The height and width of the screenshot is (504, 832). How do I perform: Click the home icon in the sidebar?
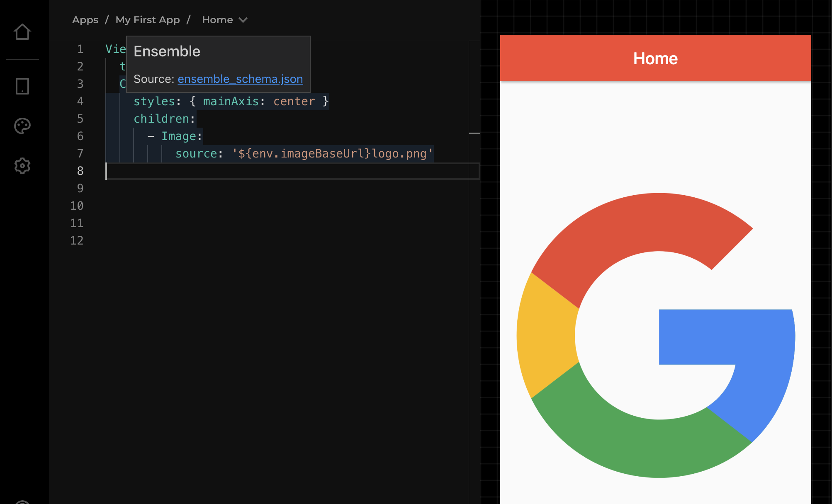click(x=22, y=32)
